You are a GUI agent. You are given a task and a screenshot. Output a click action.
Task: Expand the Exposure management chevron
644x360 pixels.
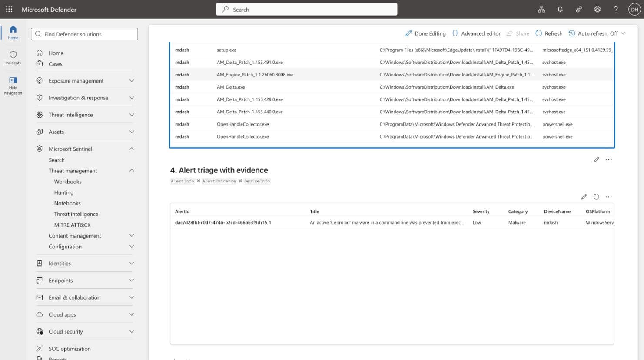pyautogui.click(x=132, y=81)
